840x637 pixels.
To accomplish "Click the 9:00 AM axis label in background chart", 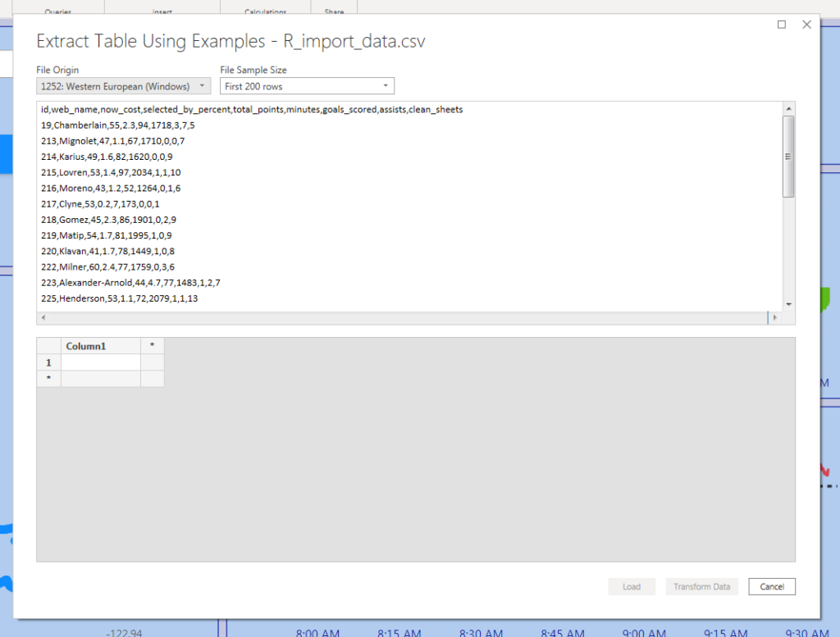I will [644, 632].
